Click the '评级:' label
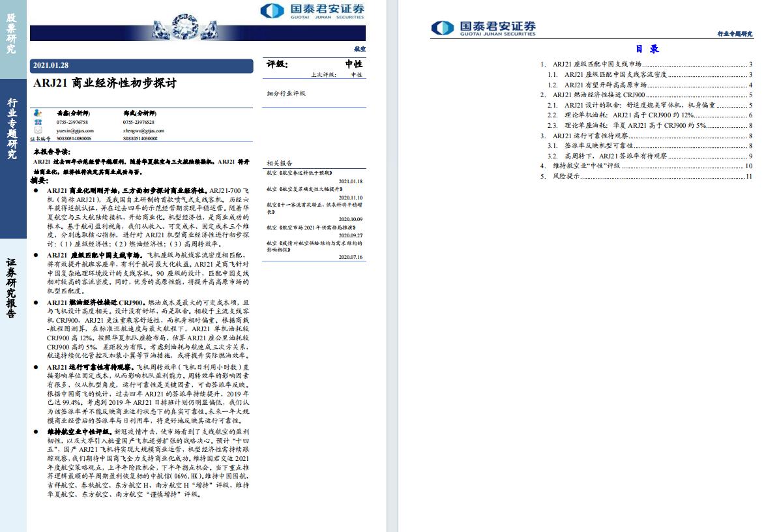Screen dimensions: 779x532 (x=277, y=64)
